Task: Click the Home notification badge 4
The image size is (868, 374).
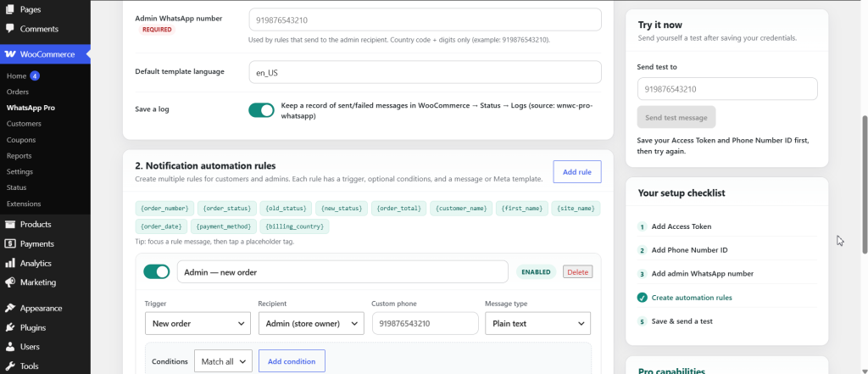Action: [35, 76]
